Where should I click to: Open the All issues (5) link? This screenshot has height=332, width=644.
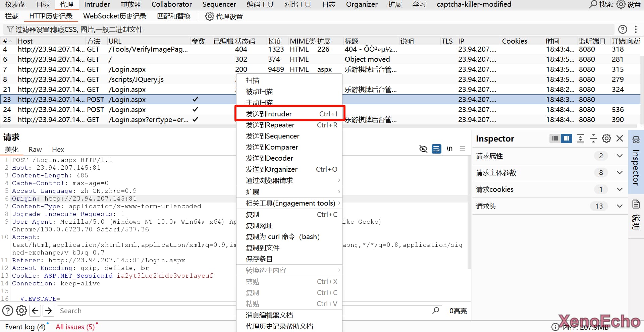coord(75,327)
